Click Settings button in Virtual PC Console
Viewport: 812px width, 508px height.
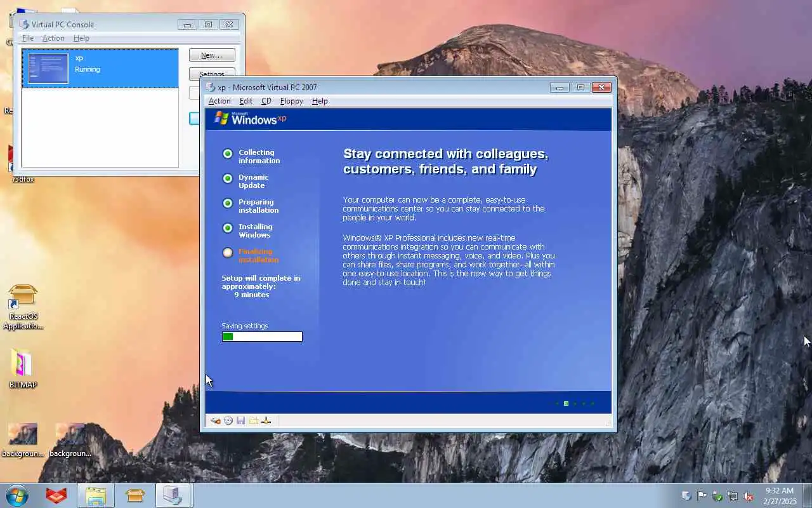(212, 74)
